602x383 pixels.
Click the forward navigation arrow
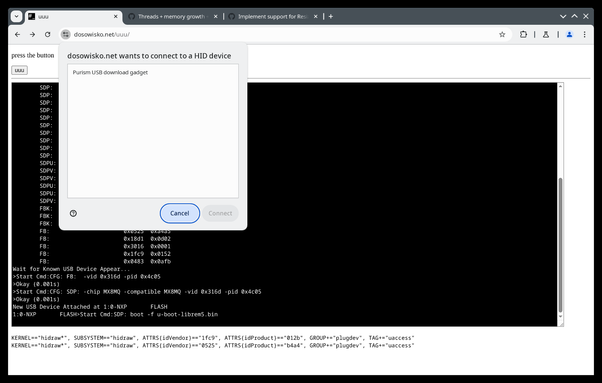click(x=33, y=35)
